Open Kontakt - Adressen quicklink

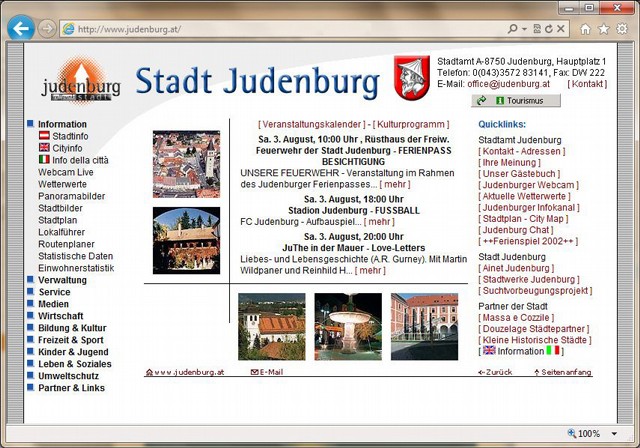pyautogui.click(x=522, y=151)
